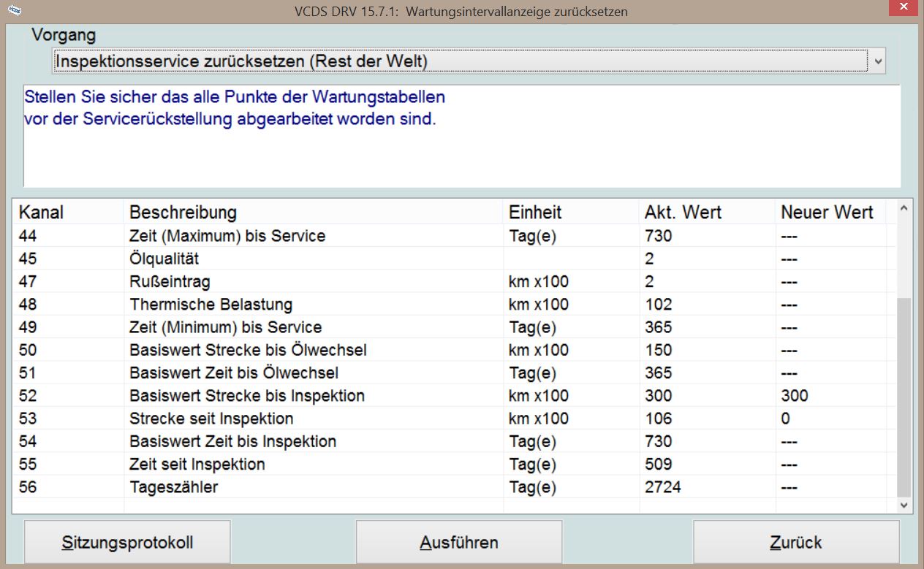Click the Vorgang label
Image resolution: width=924 pixels, height=569 pixels.
[64, 35]
